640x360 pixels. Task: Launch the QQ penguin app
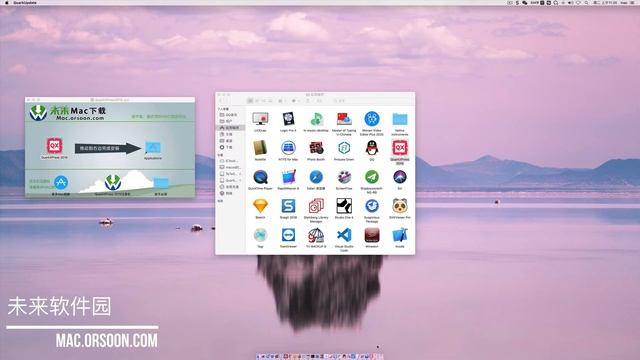[x=372, y=148]
